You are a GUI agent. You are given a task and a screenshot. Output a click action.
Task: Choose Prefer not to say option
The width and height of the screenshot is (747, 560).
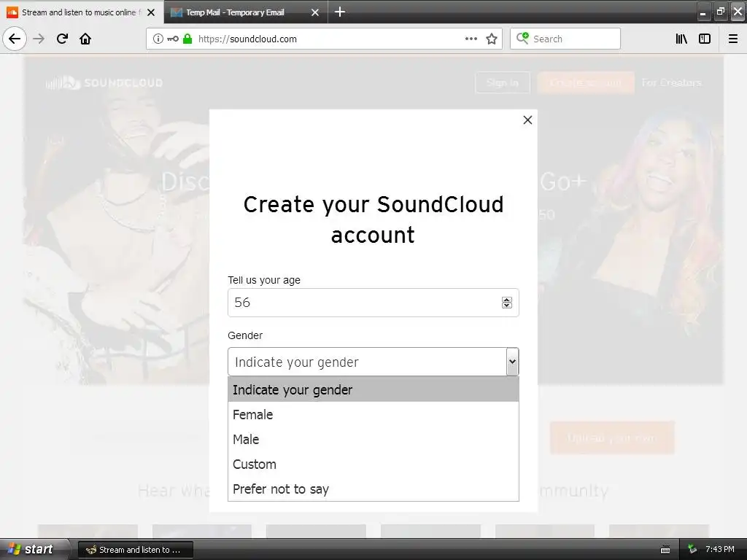[373, 489]
